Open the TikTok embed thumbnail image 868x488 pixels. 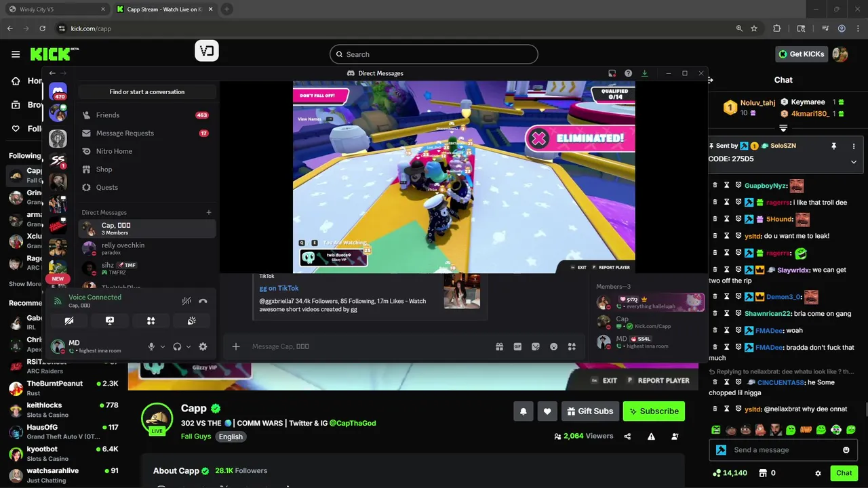(x=462, y=291)
